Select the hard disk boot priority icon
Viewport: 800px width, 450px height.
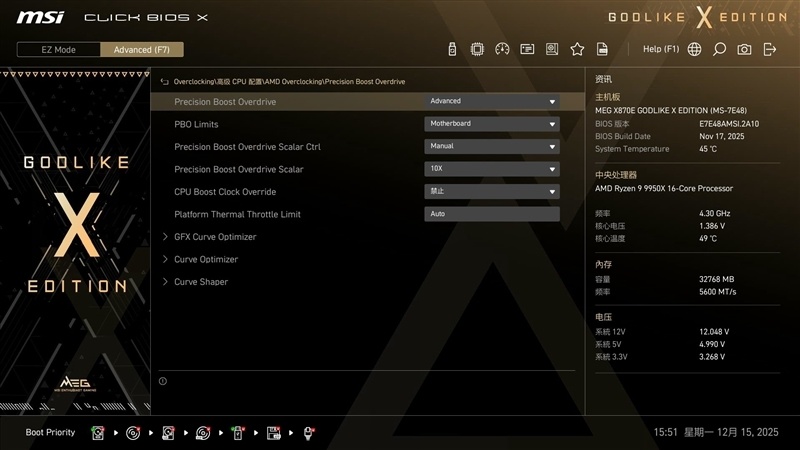pyautogui.click(x=97, y=433)
